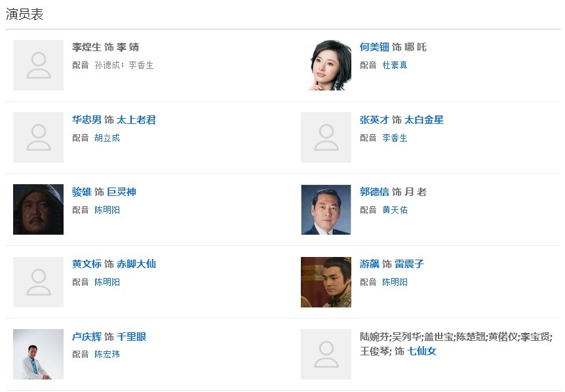Click dubbing artist 胡立成

point(107,138)
